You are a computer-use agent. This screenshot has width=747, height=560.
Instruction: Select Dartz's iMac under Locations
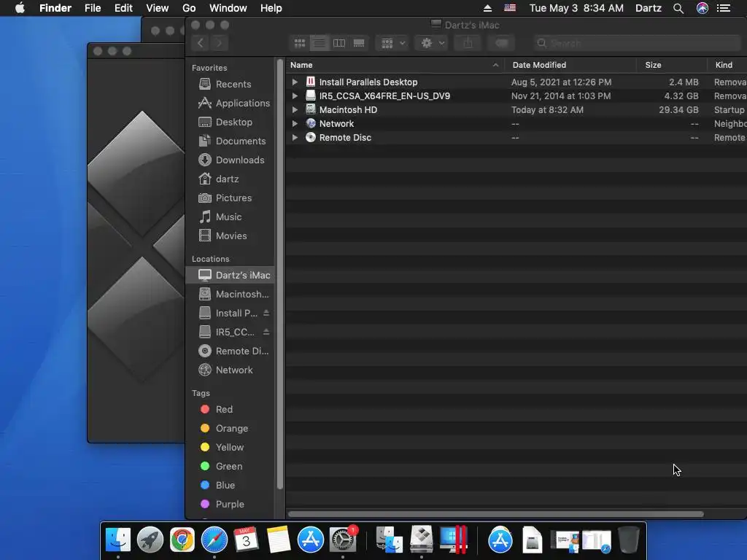click(230, 275)
